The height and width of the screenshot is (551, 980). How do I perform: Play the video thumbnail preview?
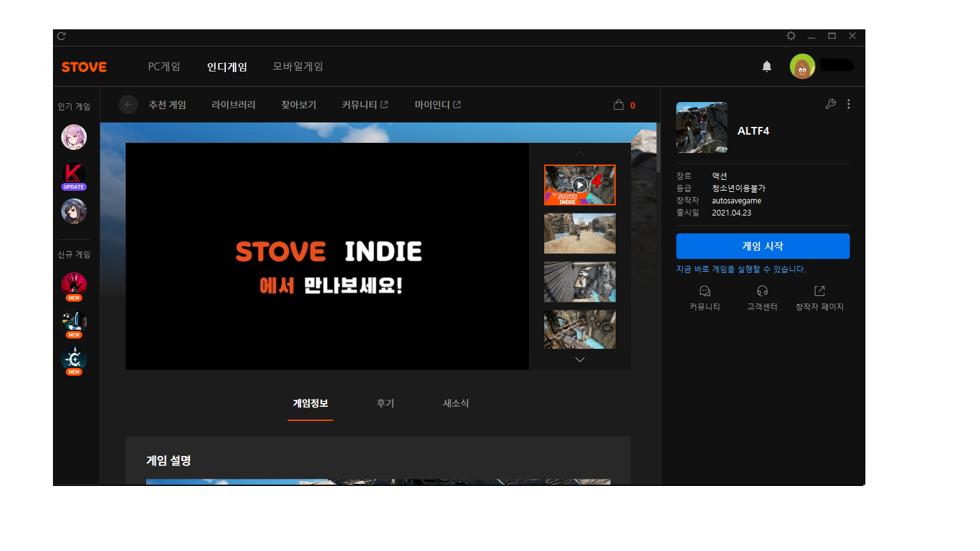point(579,185)
